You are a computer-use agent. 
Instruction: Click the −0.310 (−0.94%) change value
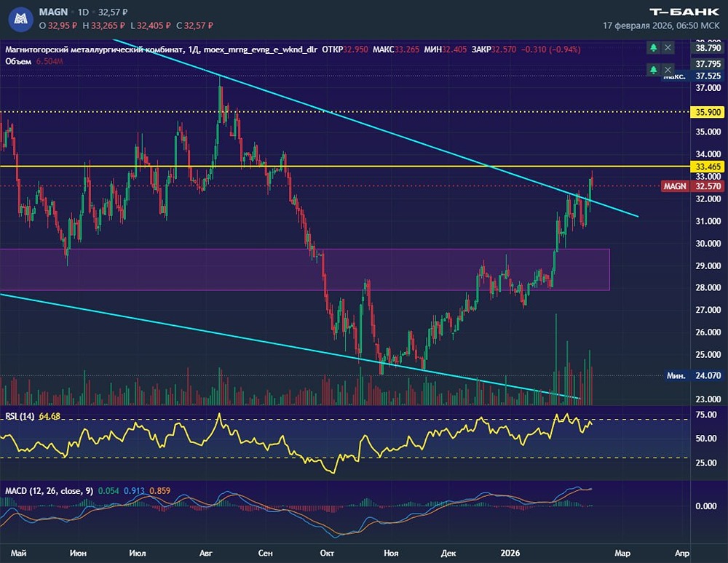click(x=550, y=49)
